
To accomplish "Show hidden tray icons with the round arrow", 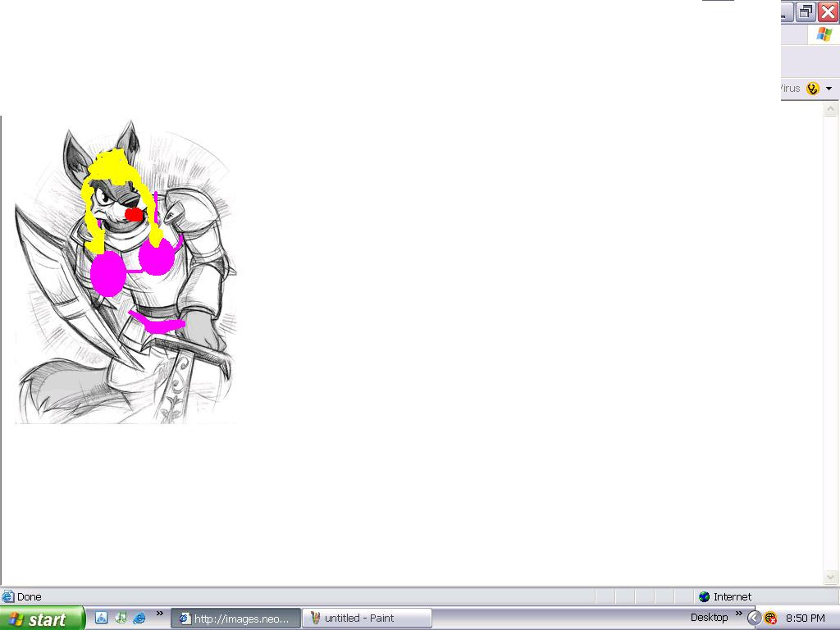I will [x=754, y=618].
